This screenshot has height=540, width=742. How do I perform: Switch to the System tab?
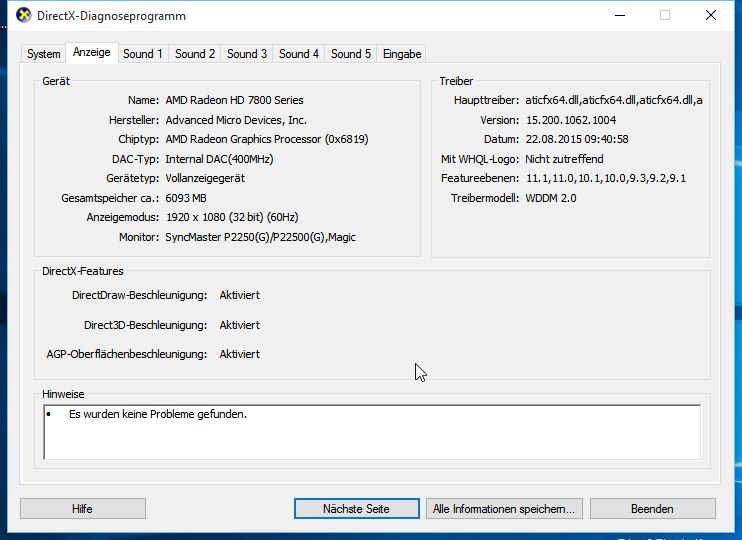(x=44, y=54)
